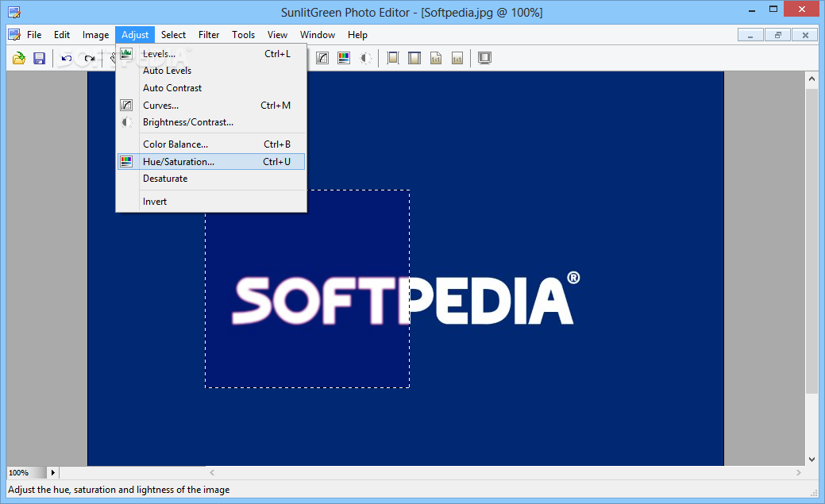The width and height of the screenshot is (825, 504).
Task: Apply Auto Contrast
Action: click(x=211, y=88)
